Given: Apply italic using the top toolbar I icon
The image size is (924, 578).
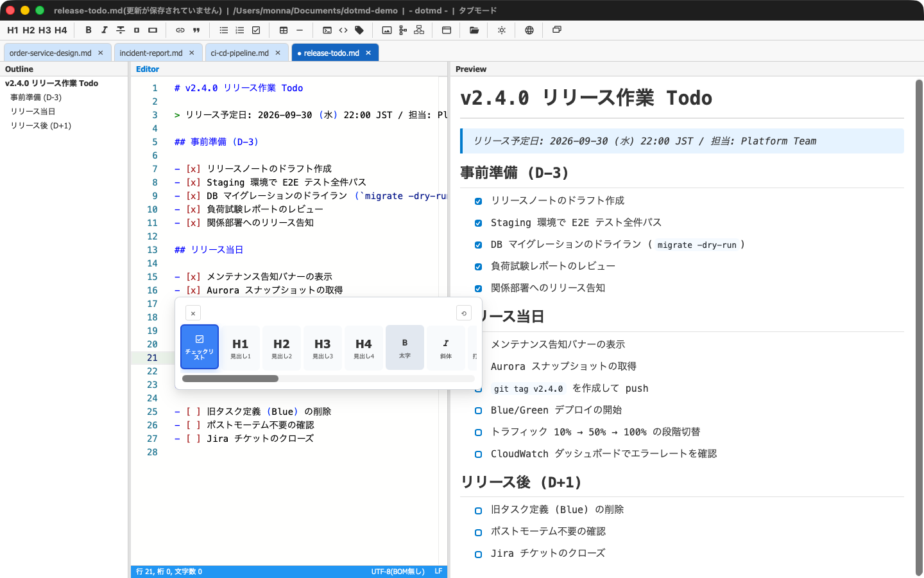Looking at the screenshot, I should [105, 30].
